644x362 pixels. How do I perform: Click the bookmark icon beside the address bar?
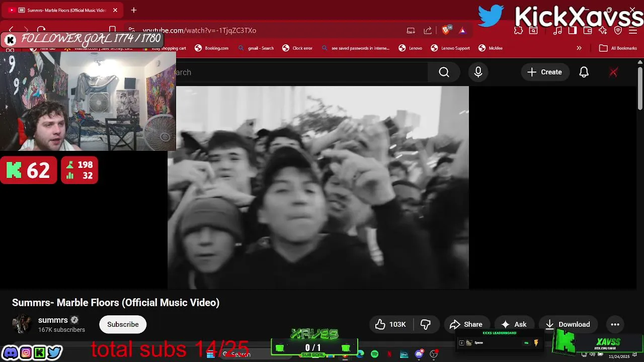pyautogui.click(x=113, y=30)
